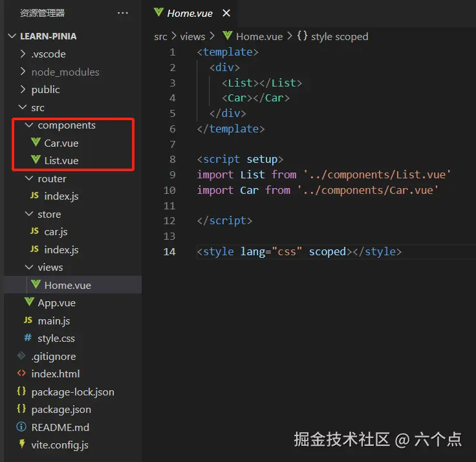Expand the node_modules folder chevron
Viewport: 476px width, 462px height.
[x=23, y=72]
